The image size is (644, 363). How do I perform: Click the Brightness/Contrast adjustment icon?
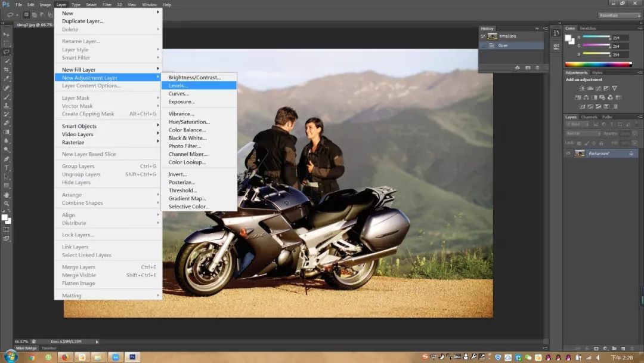581,88
